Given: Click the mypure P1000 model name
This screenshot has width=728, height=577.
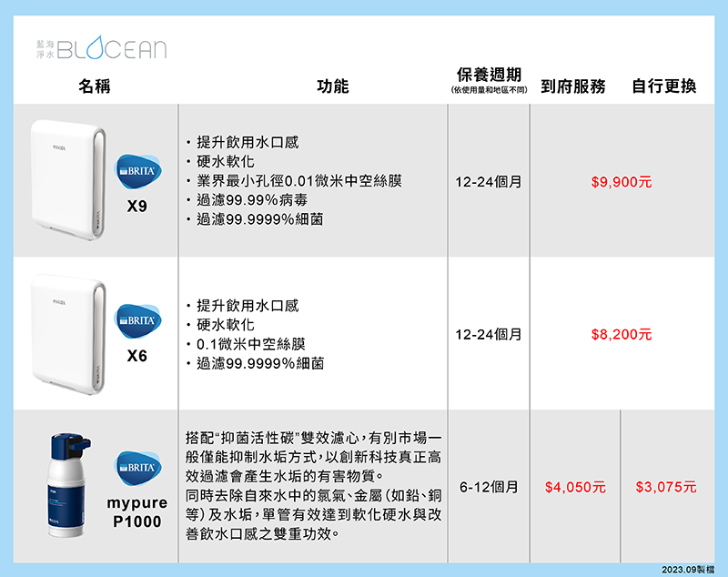Looking at the screenshot, I should coord(137,512).
